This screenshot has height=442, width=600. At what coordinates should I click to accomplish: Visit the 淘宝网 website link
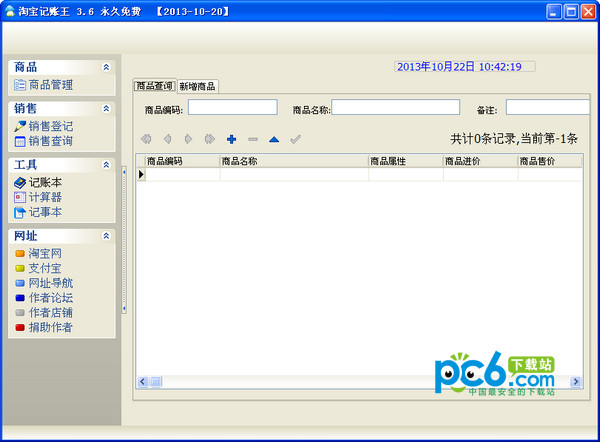pos(44,254)
